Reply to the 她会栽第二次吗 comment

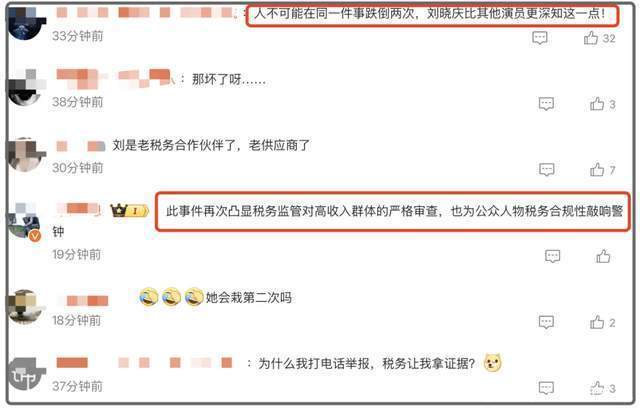pos(546,322)
